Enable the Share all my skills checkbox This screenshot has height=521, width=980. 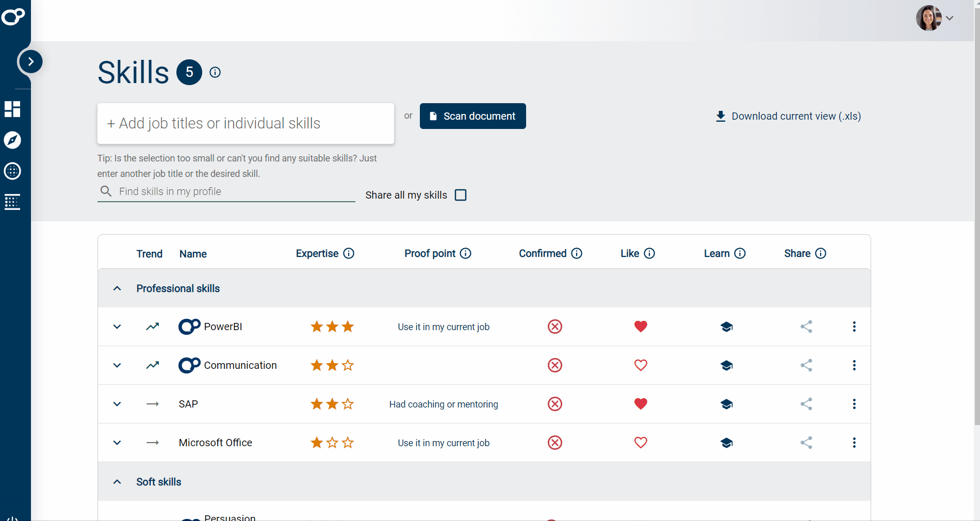pos(461,195)
